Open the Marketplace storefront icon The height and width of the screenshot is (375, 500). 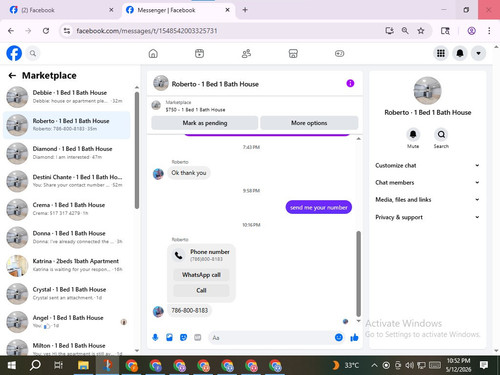click(x=293, y=53)
